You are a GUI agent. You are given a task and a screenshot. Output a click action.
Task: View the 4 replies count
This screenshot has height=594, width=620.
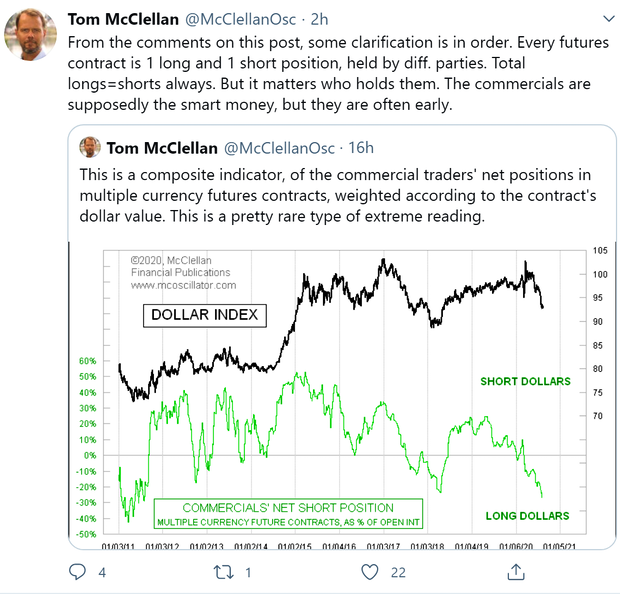coord(102,572)
